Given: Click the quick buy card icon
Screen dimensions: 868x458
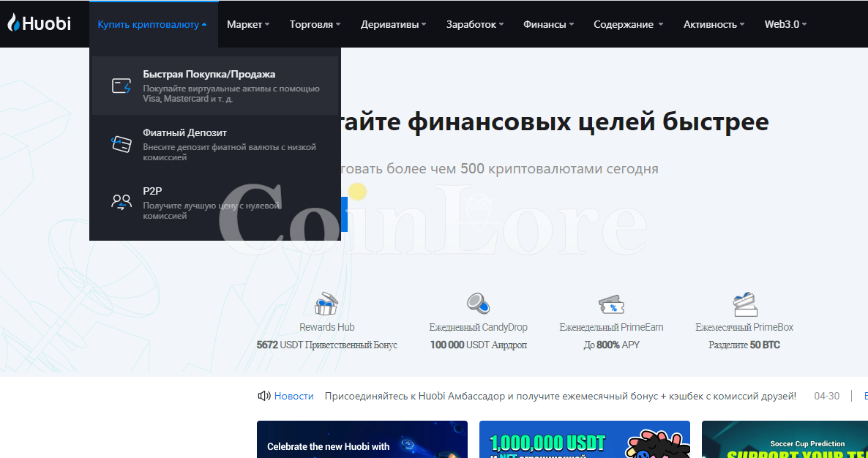Looking at the screenshot, I should [x=121, y=86].
